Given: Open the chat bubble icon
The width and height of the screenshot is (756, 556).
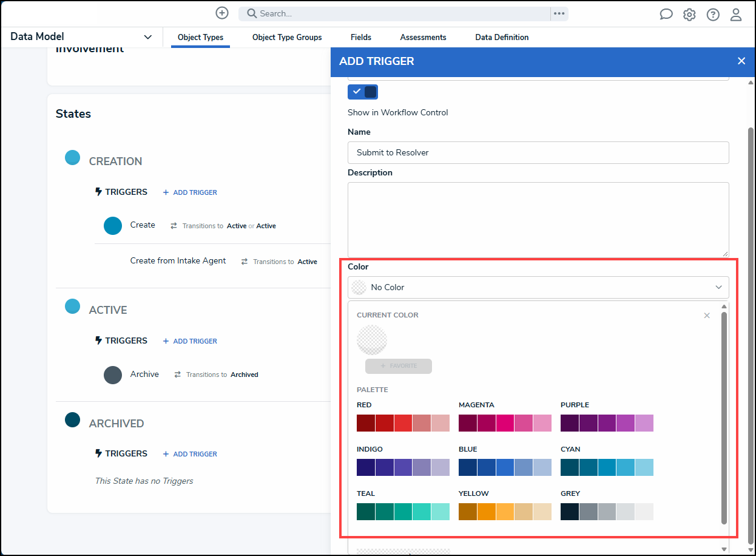Looking at the screenshot, I should [x=666, y=15].
